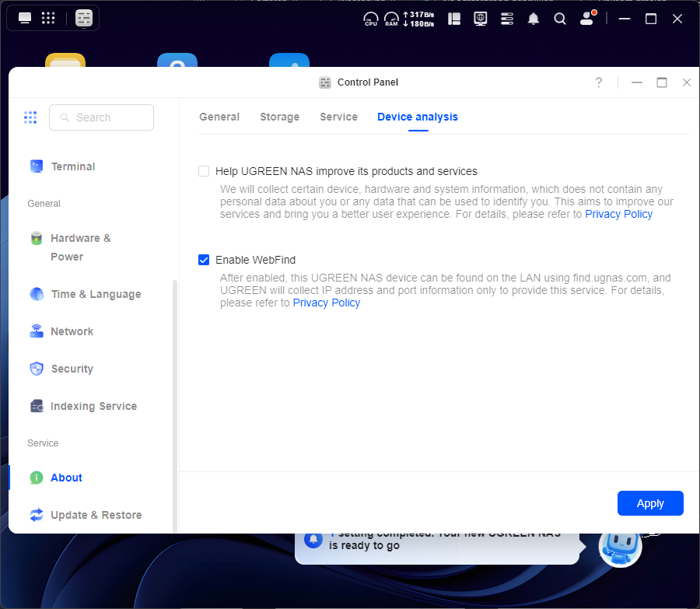The width and height of the screenshot is (700, 609).
Task: Click the Apply button
Action: click(650, 503)
